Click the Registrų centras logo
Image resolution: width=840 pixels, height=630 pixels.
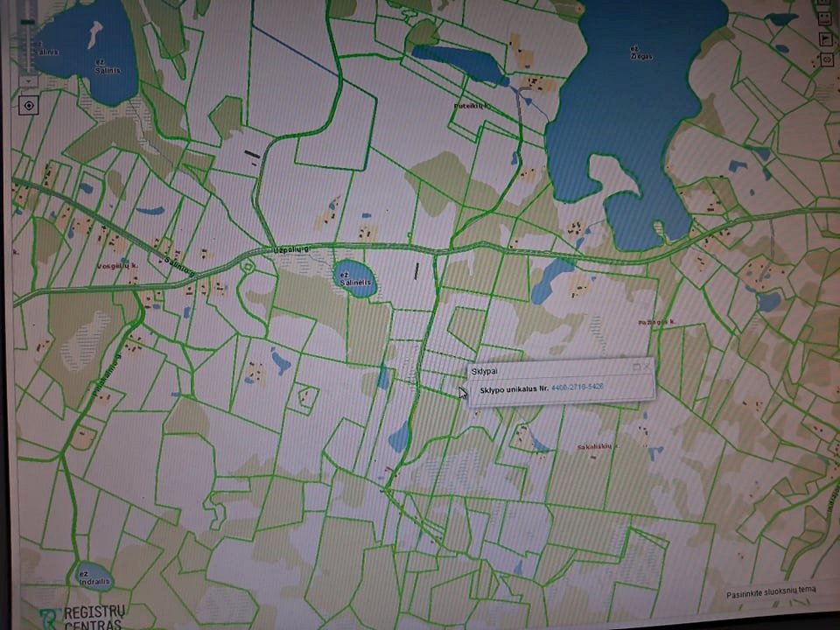tap(83, 618)
